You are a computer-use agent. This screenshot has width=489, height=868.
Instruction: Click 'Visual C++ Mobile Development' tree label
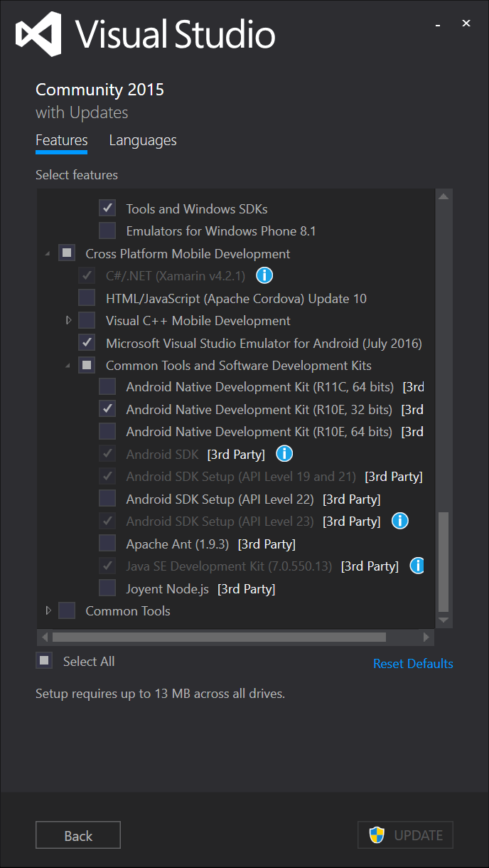pyautogui.click(x=198, y=321)
